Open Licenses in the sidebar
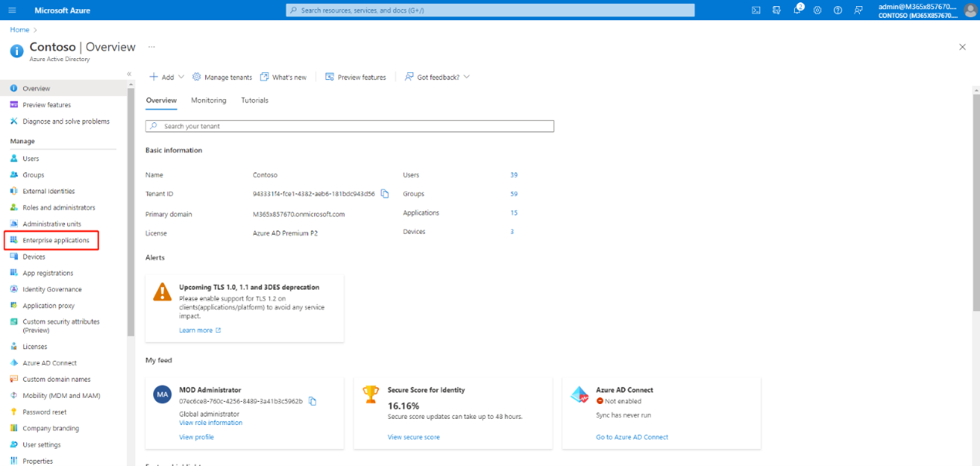 point(35,347)
